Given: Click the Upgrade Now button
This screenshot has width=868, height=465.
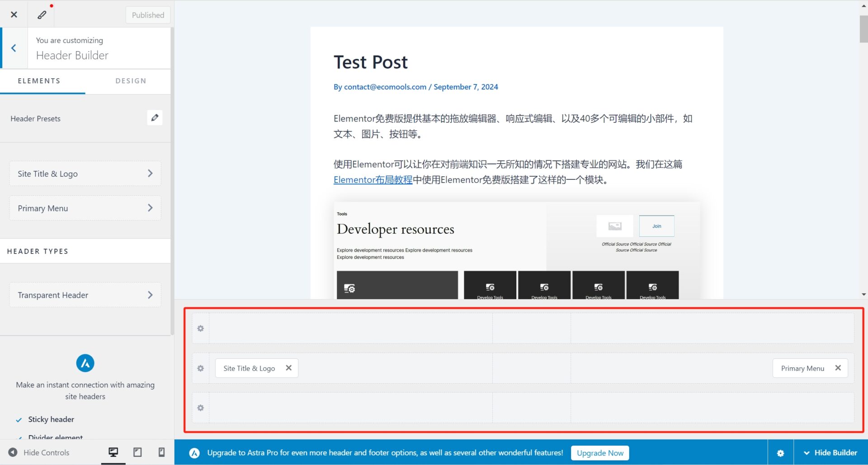Looking at the screenshot, I should point(600,453).
